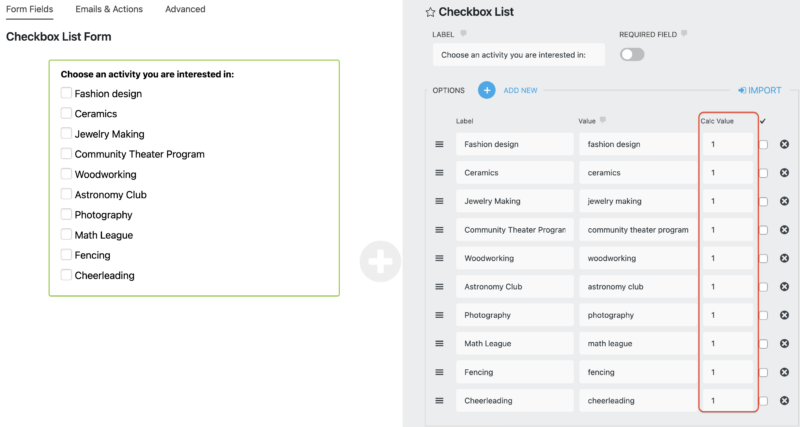Edit the fencing value field
The image size is (800, 427).
[638, 372]
